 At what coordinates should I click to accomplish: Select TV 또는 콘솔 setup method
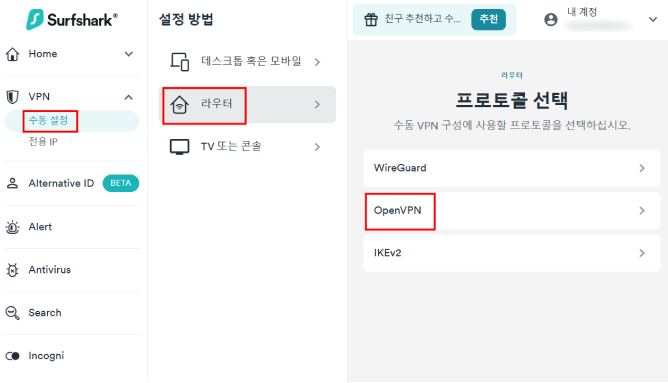click(247, 147)
